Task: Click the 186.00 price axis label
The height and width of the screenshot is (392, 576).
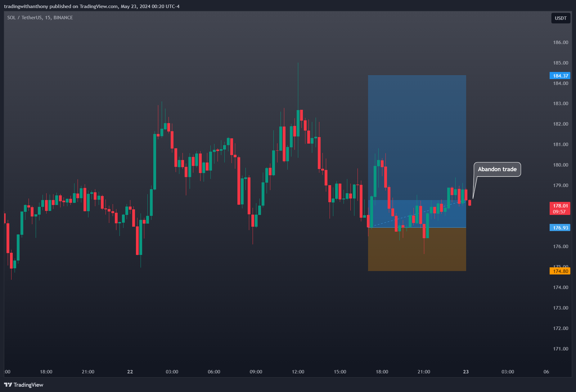Action: click(560, 42)
